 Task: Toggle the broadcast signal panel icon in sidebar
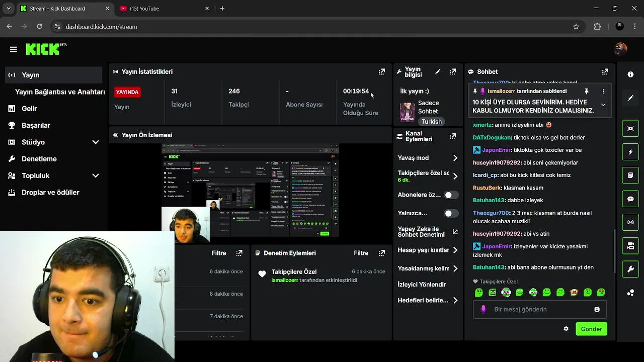[x=630, y=222]
